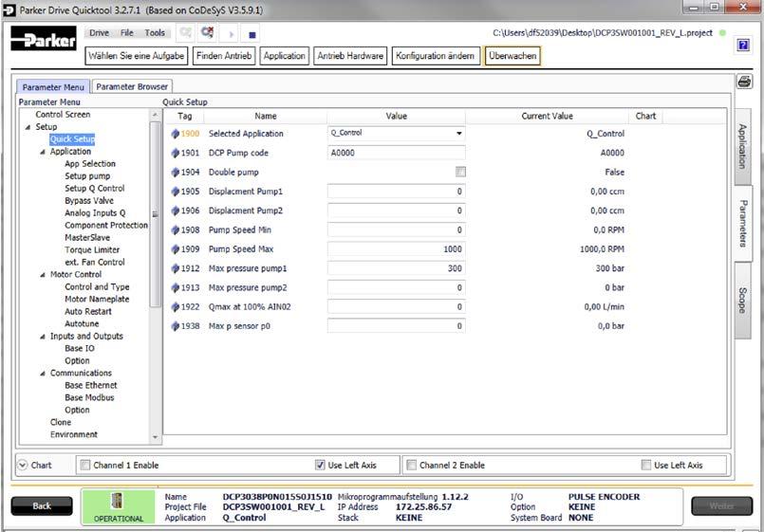Click parameter icon for tag 1922
This screenshot has width=764, height=532.
pos(175,306)
